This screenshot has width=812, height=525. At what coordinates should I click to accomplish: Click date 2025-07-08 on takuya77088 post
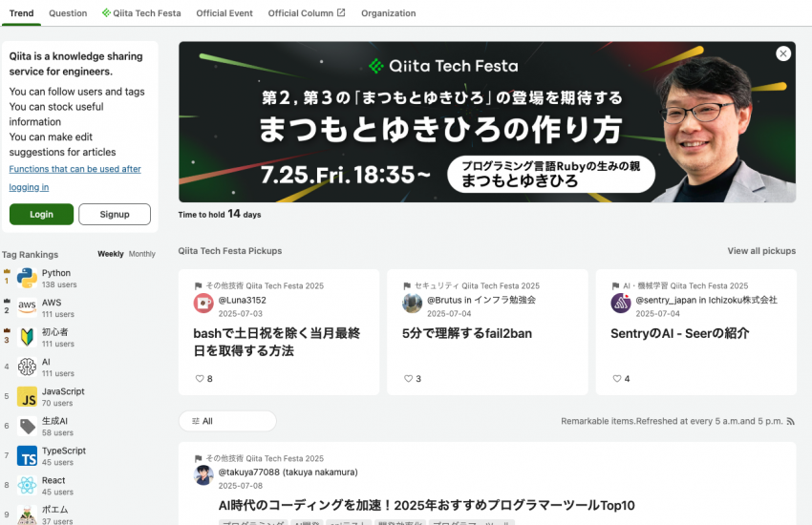click(x=241, y=486)
